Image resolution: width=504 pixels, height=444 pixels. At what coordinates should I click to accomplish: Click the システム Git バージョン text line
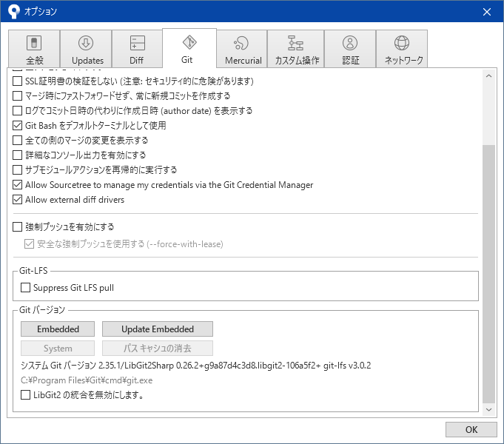[x=195, y=366]
